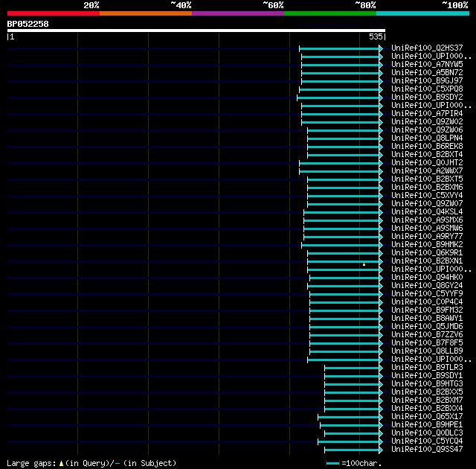
Task: Choose the UniRef100_Q9SS47 hit
Action: point(427,450)
